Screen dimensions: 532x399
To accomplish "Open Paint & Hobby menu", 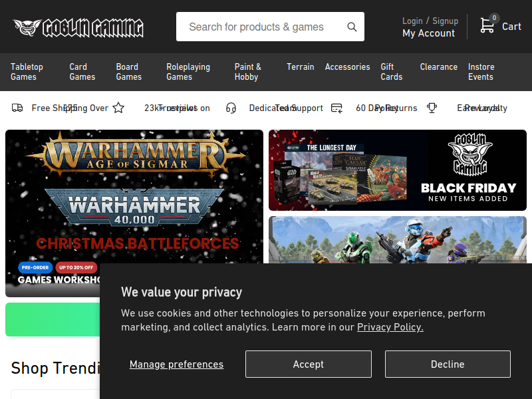I will click(247, 72).
